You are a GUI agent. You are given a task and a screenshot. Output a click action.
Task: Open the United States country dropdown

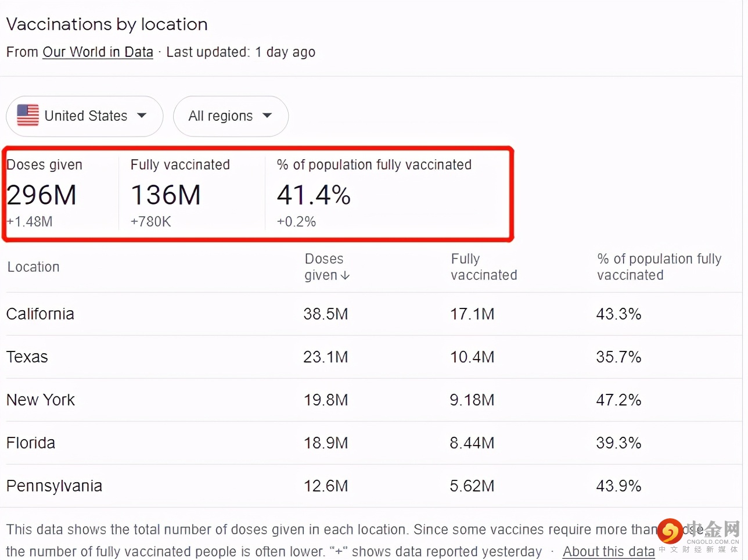(x=85, y=116)
